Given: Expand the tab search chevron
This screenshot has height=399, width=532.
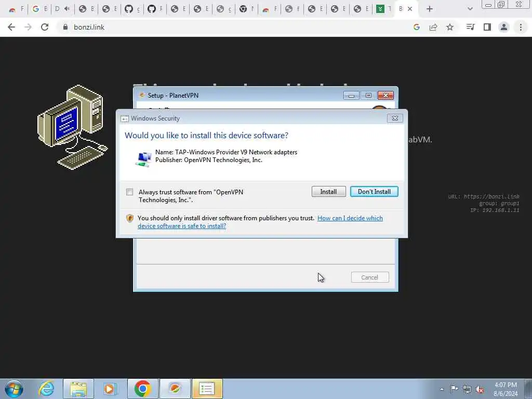Looking at the screenshot, I should point(470,9).
